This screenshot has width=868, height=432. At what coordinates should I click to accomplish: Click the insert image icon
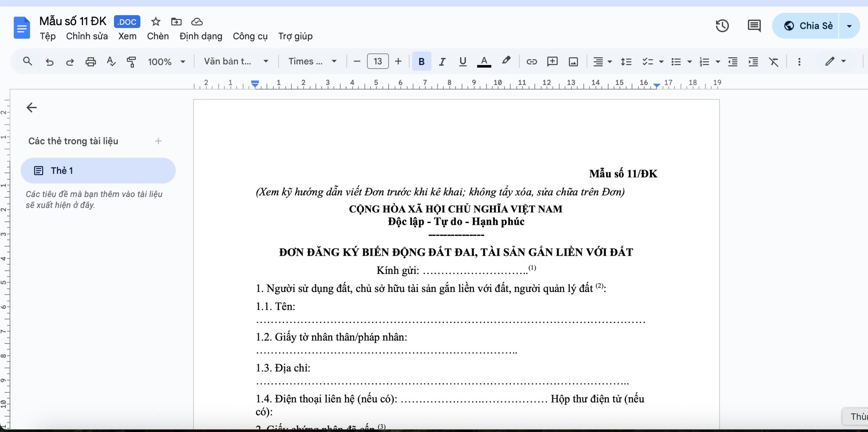coord(573,62)
